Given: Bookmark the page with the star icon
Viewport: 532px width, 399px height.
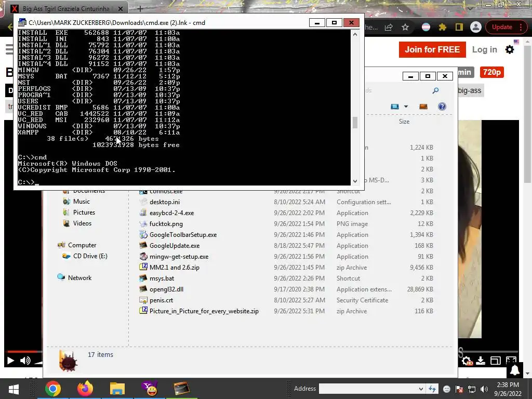Looking at the screenshot, I should pos(405,27).
